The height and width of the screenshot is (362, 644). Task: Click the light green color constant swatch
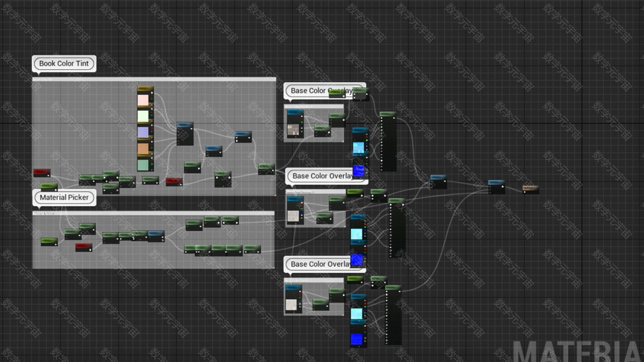[x=144, y=116]
